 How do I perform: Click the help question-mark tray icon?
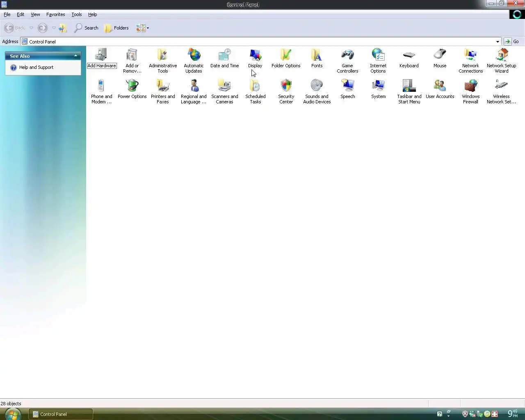pyautogui.click(x=439, y=414)
